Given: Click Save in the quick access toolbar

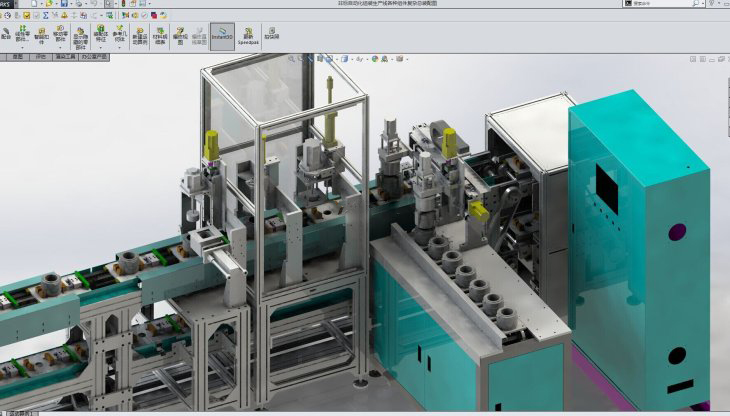Looking at the screenshot, I should pyautogui.click(x=64, y=4).
